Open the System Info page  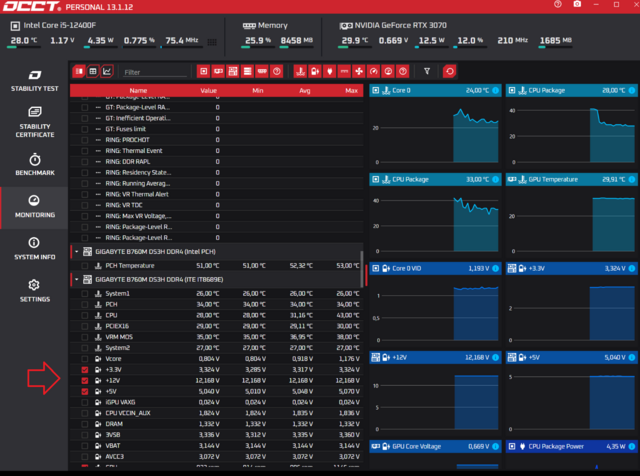point(34,246)
